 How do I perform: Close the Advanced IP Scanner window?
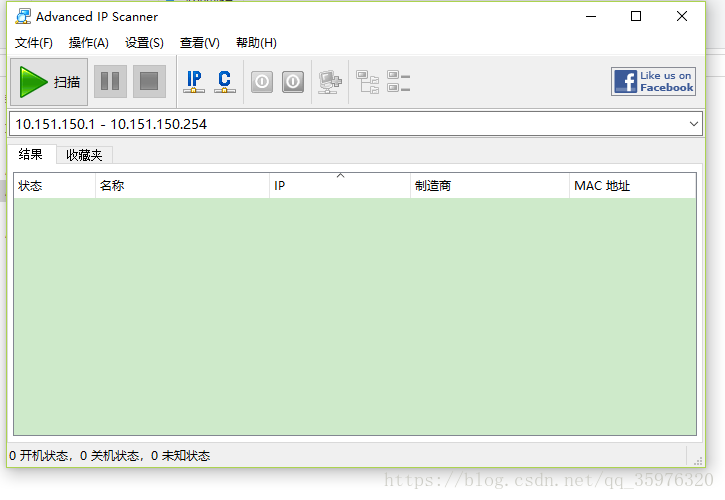[682, 17]
